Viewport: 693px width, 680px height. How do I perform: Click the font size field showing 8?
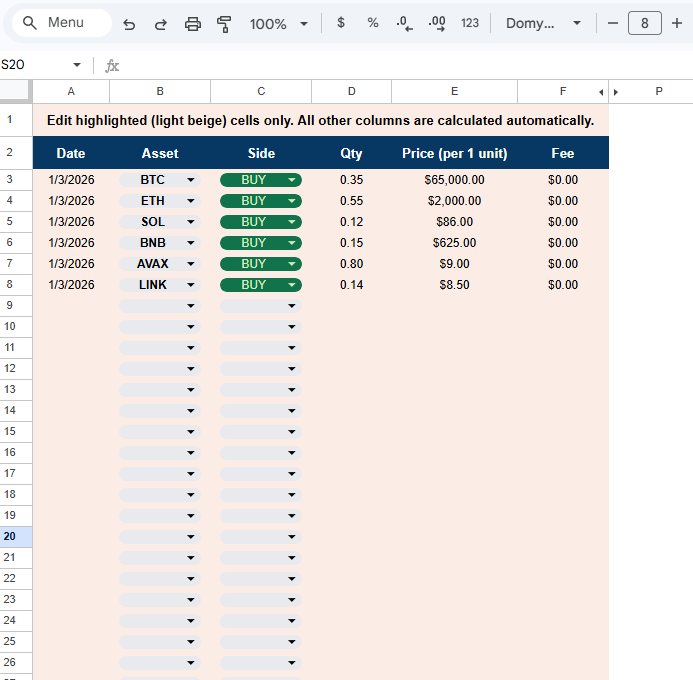tap(645, 23)
